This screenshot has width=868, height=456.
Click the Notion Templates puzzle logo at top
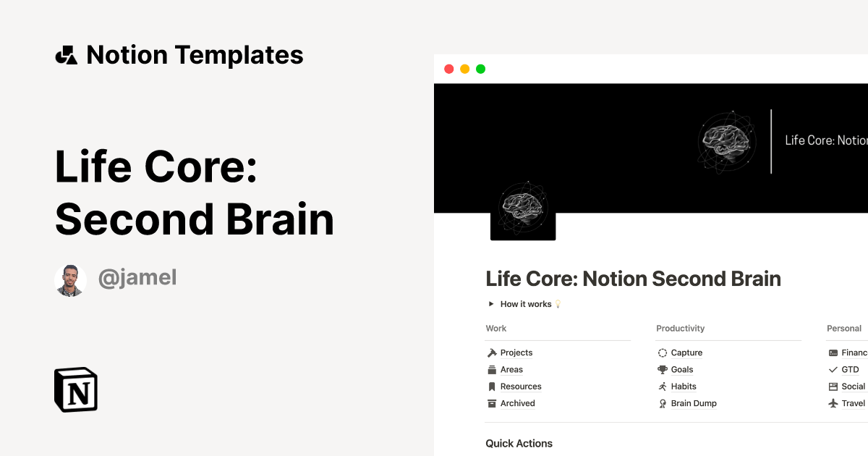(67, 54)
